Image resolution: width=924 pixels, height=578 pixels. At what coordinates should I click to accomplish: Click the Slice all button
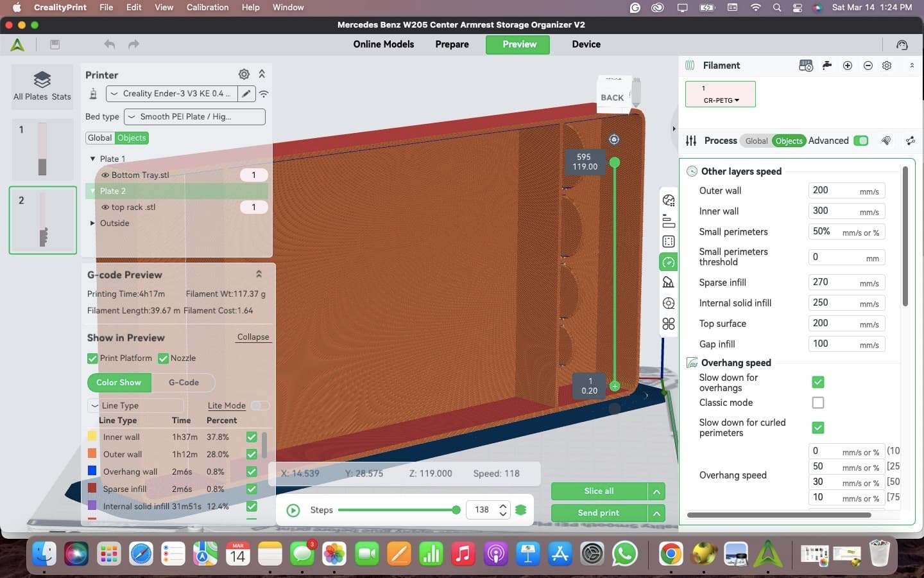pyautogui.click(x=599, y=491)
